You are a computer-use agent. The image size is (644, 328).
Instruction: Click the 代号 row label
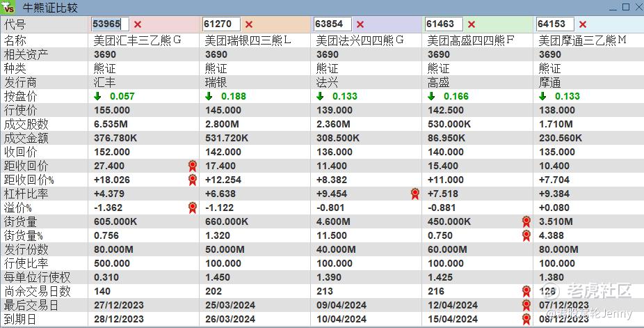[x=15, y=24]
